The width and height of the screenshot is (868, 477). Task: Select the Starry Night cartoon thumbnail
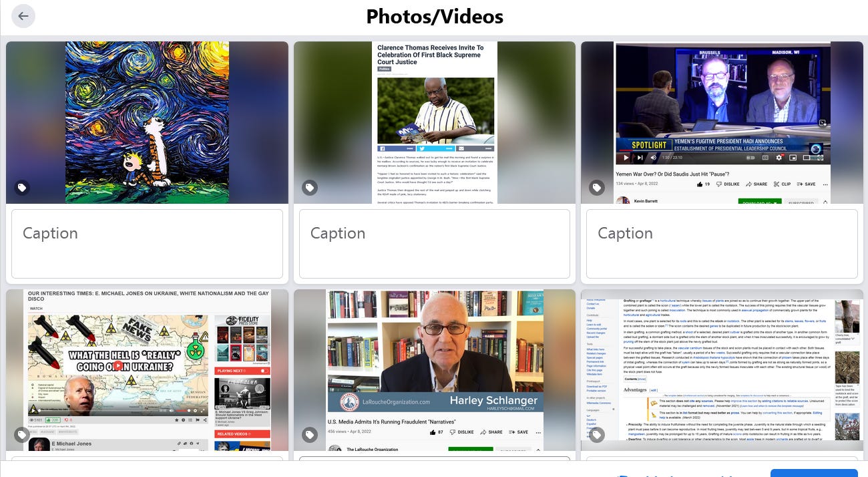[x=147, y=122]
